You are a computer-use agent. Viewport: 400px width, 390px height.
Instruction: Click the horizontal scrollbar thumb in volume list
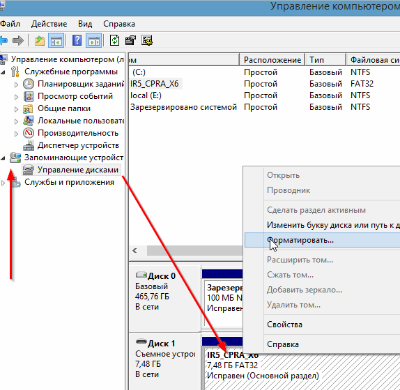(x=195, y=251)
